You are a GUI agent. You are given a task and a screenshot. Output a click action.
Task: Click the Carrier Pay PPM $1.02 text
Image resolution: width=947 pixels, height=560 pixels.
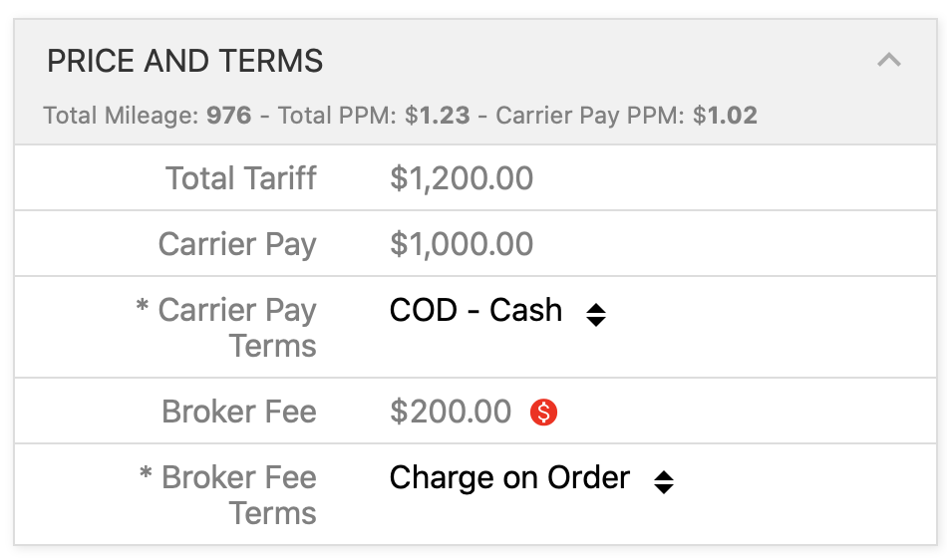[627, 116]
